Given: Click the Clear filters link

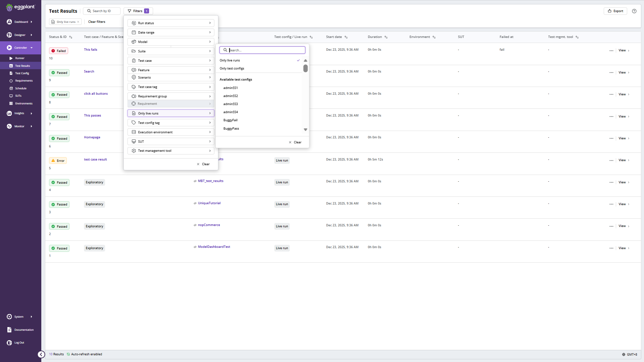Looking at the screenshot, I should tap(97, 22).
